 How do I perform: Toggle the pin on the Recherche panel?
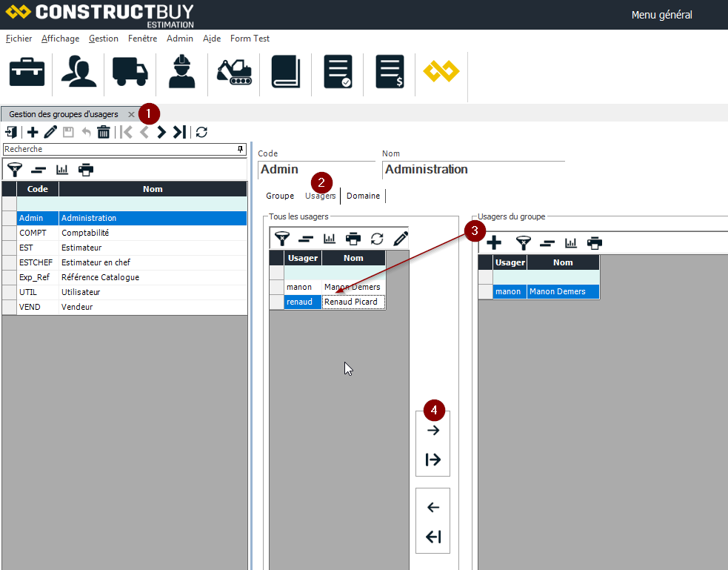241,149
